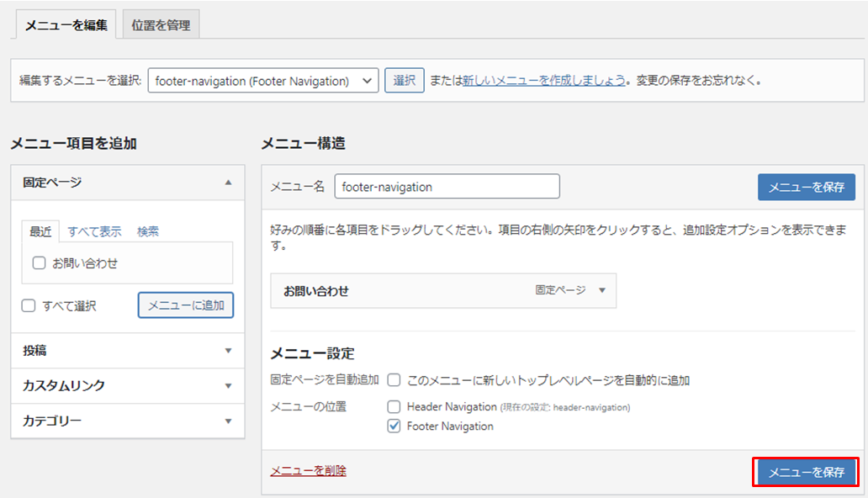Tick the すべて選択 checkbox
The width and height of the screenshot is (868, 498).
(x=29, y=305)
